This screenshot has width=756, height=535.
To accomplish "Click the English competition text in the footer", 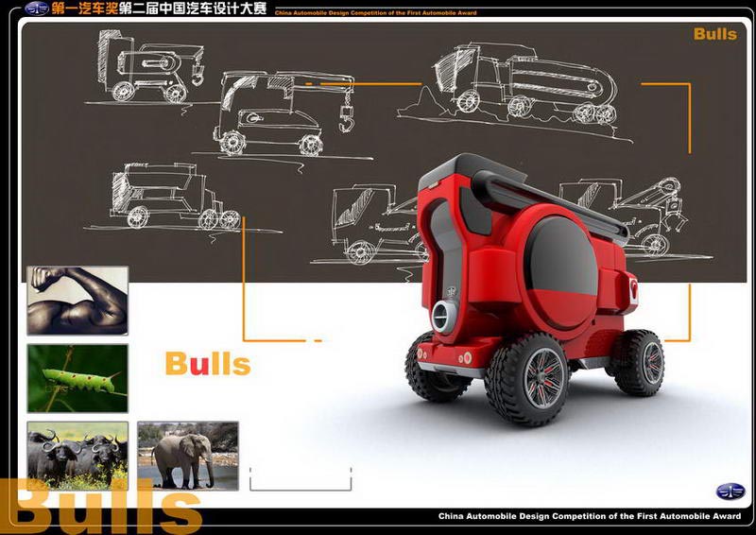I will (588, 517).
